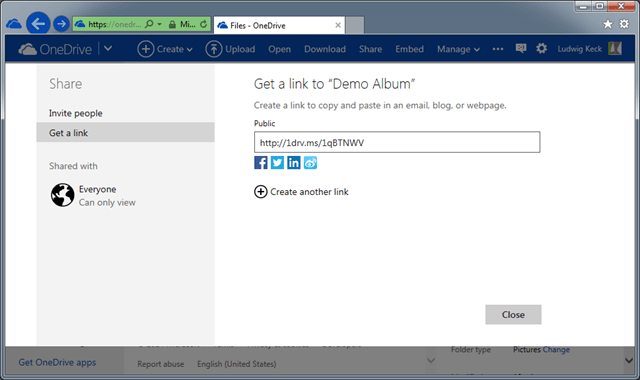
Task: Click the Ludwig Keck account name
Action: coord(580,49)
